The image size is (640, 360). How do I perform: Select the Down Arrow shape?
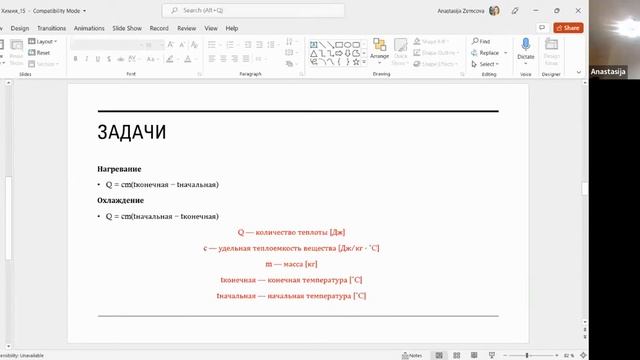pos(347,53)
